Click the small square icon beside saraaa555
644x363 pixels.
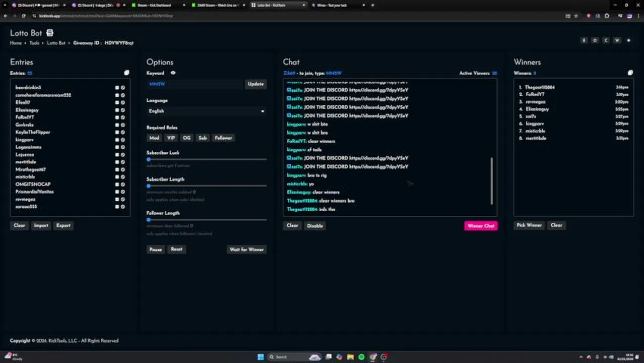click(117, 207)
